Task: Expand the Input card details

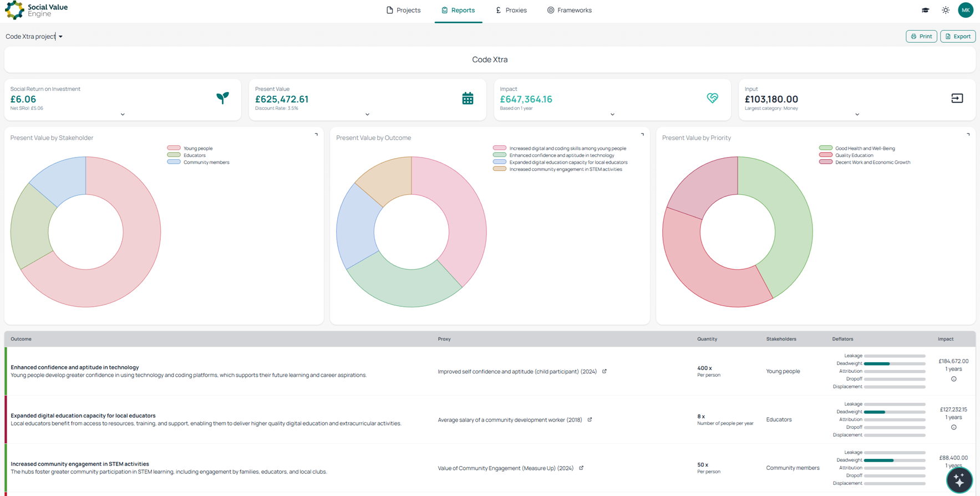Action: 857,114
